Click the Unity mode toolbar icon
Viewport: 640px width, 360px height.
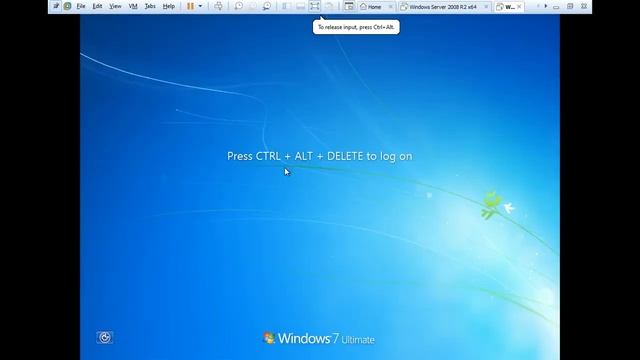(x=329, y=6)
